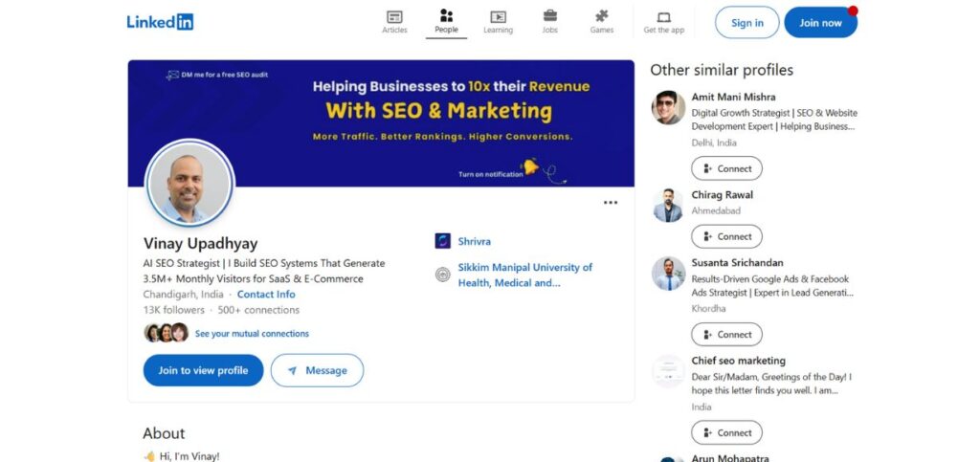Click 'Other similar profiles' heading
The image size is (980, 462).
click(x=722, y=70)
